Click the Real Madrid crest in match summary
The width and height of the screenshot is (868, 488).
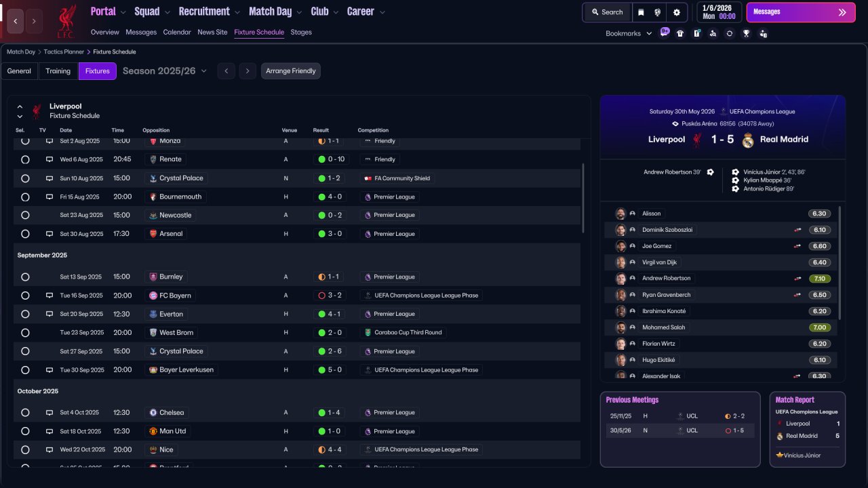[x=748, y=140]
